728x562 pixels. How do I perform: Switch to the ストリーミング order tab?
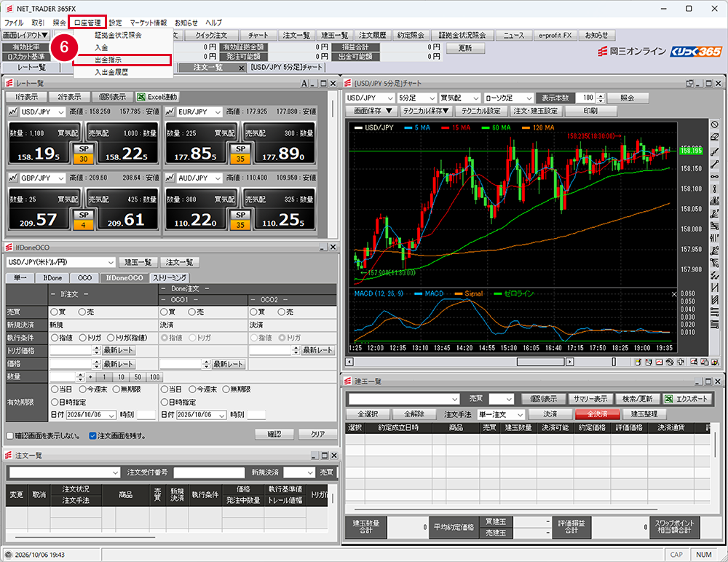170,278
